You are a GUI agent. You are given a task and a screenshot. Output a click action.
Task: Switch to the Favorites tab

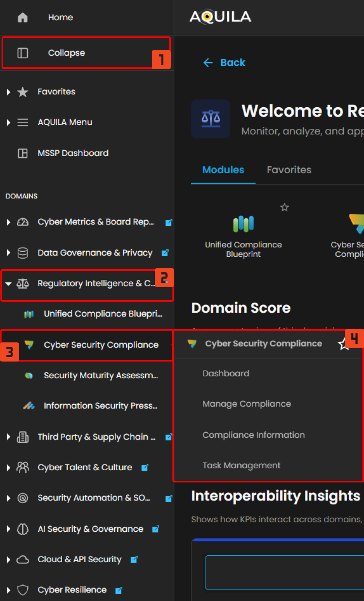[x=289, y=170]
